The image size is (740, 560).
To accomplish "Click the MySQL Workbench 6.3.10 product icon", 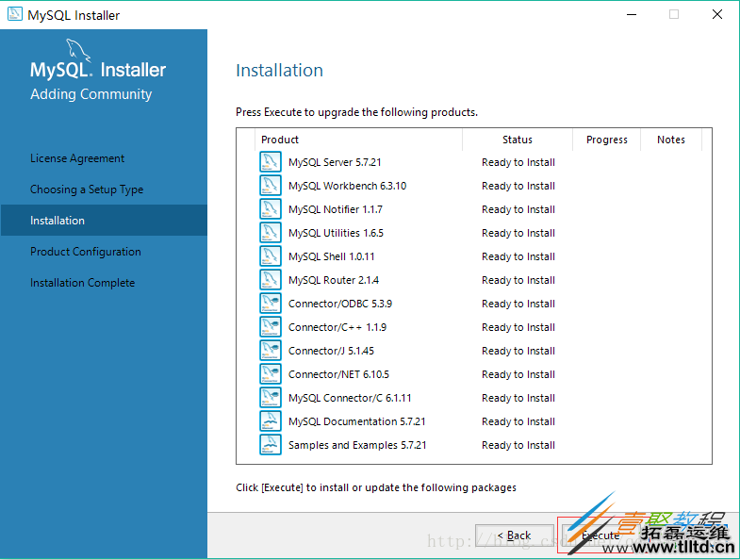I will (271, 186).
